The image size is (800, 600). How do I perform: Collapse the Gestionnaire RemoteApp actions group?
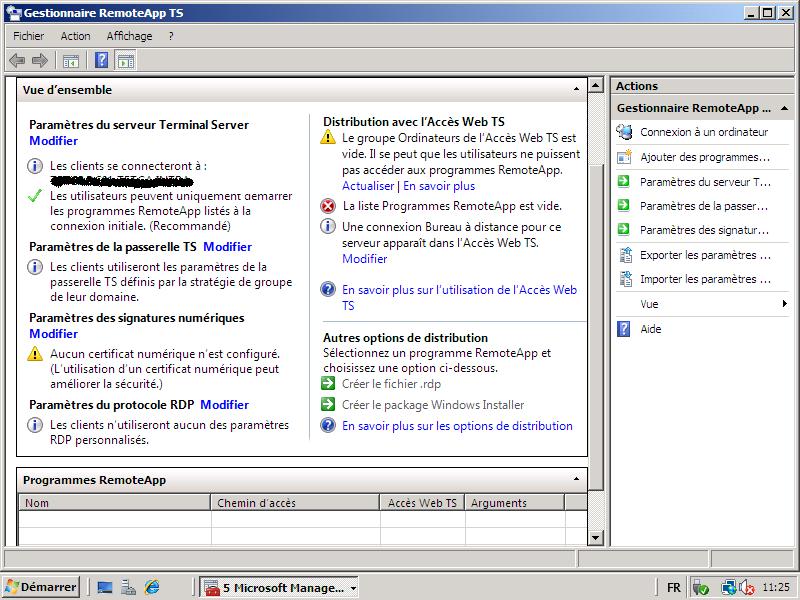click(785, 108)
